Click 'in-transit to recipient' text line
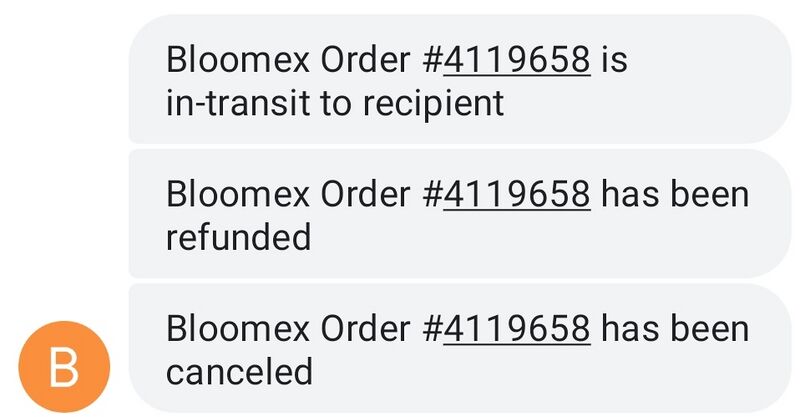The width and height of the screenshot is (800, 417). [x=335, y=103]
